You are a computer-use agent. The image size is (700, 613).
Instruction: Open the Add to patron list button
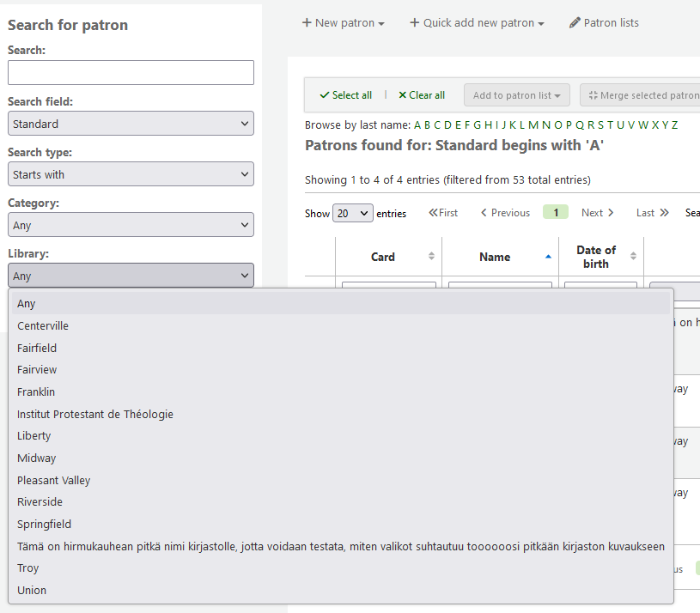516,95
